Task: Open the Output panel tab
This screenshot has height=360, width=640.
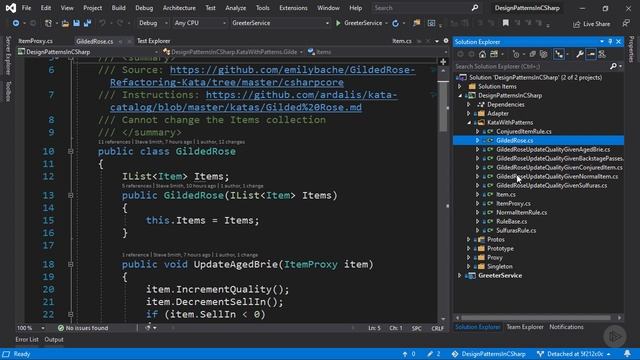Action: tap(54, 339)
